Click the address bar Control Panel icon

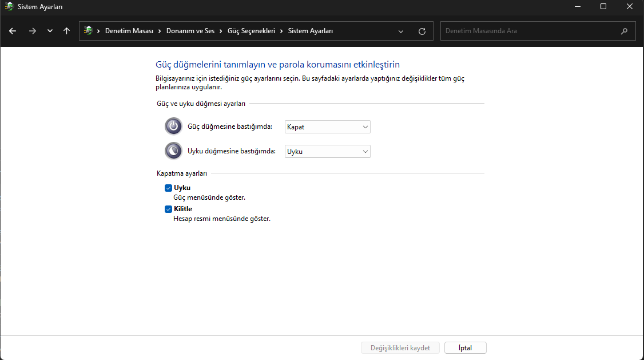88,31
